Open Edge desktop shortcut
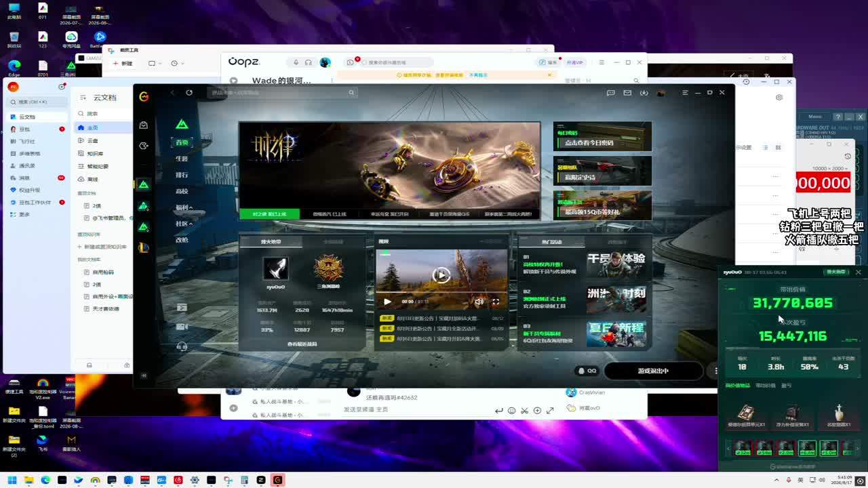868x488 pixels. (14, 67)
